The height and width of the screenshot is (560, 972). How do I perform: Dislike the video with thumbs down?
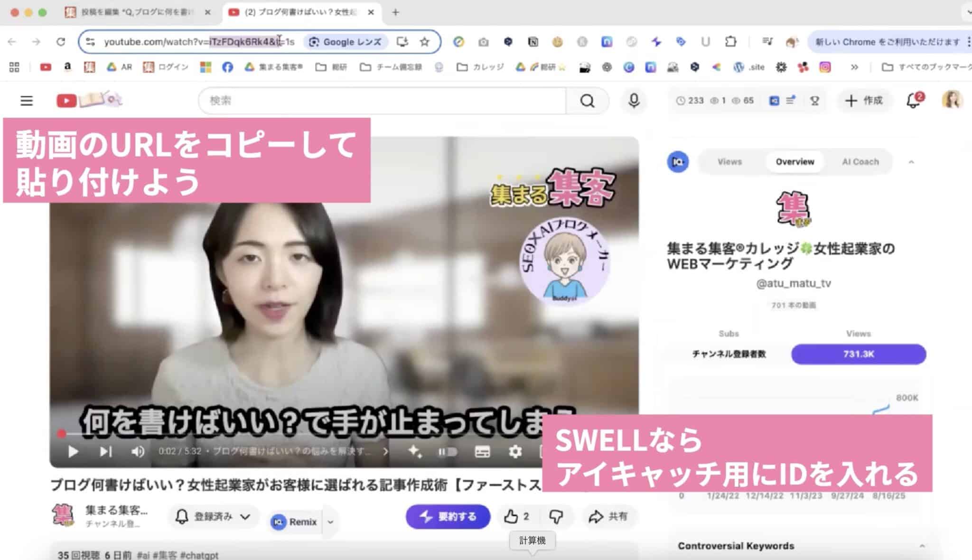point(556,516)
